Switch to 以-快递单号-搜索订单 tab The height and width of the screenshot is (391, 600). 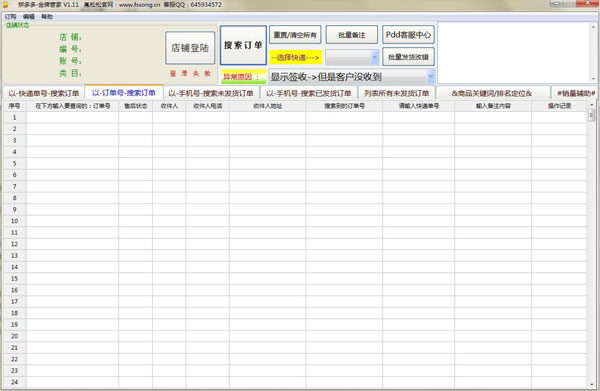coord(44,93)
